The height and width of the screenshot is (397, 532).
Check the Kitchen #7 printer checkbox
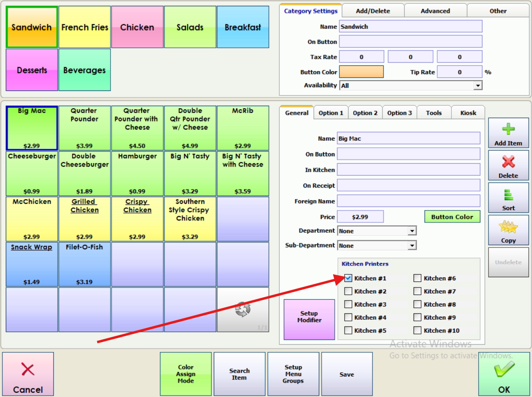pos(417,291)
